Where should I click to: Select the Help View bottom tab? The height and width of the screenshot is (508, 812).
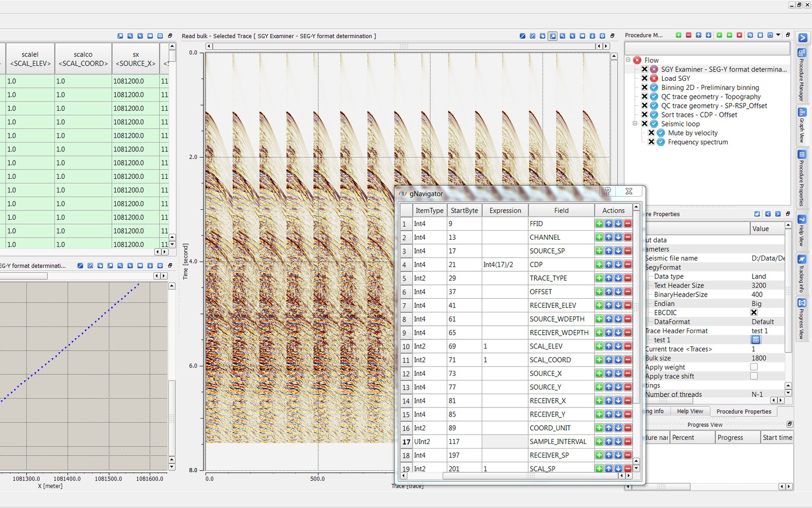[x=690, y=411]
